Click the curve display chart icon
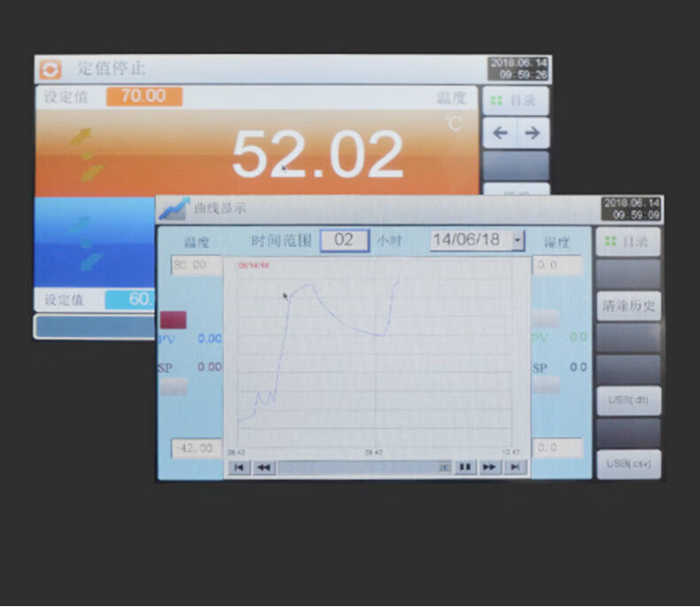 click(x=173, y=208)
